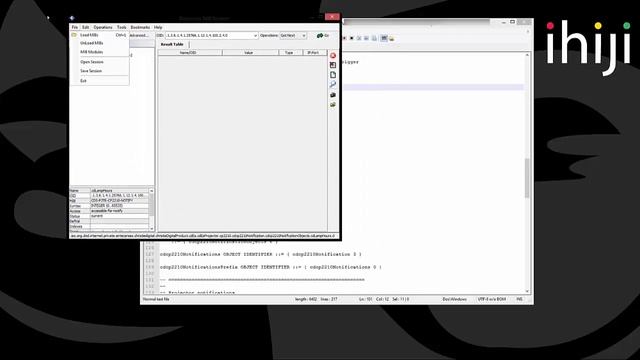This screenshot has width=640, height=360.
Task: Switch to the Result Table tab
Action: pos(172,44)
